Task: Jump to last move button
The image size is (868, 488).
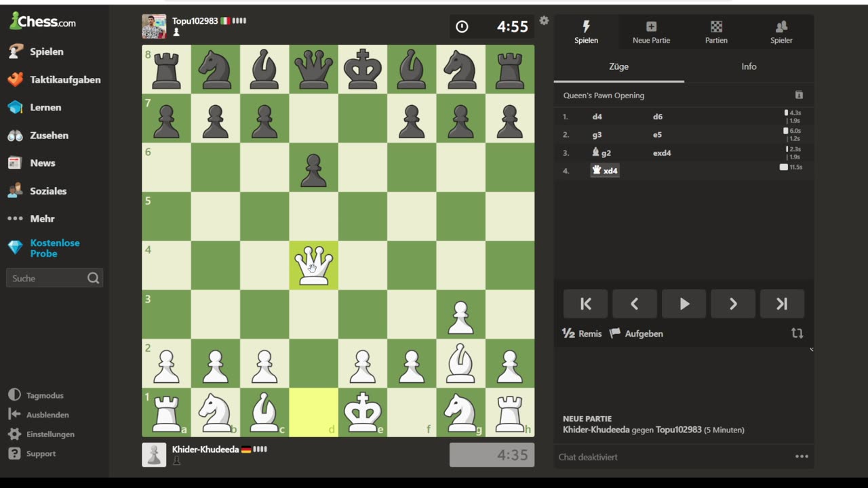Action: coord(782,304)
